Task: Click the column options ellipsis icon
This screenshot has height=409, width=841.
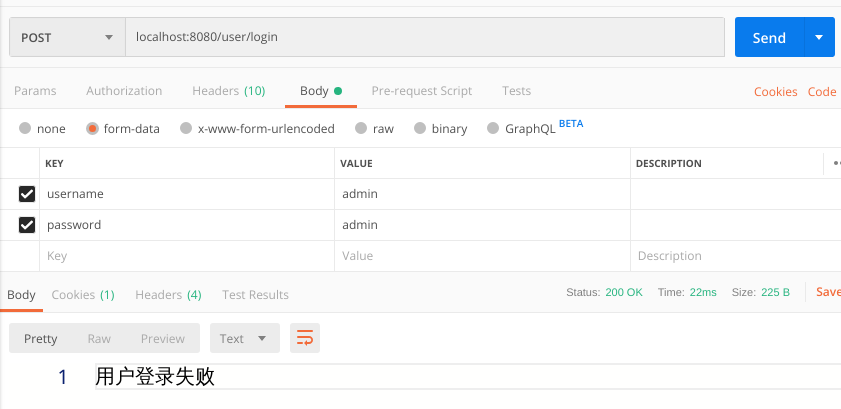Action: coord(835,163)
